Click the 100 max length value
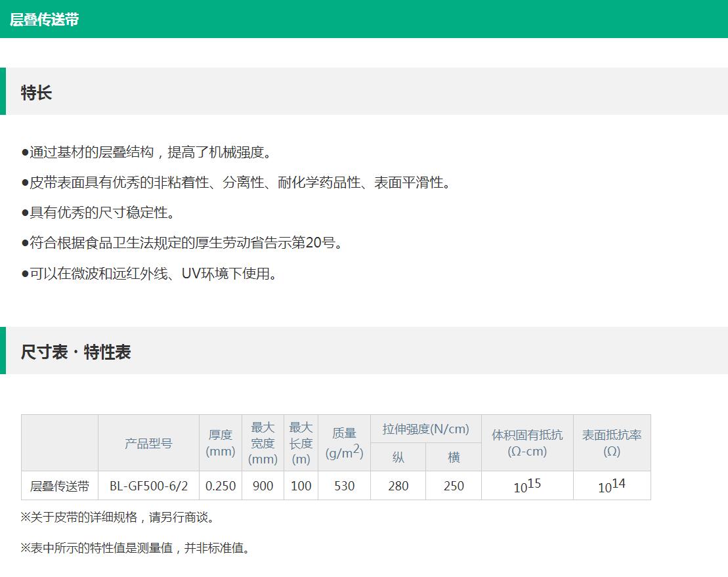The height and width of the screenshot is (577, 728). click(301, 486)
